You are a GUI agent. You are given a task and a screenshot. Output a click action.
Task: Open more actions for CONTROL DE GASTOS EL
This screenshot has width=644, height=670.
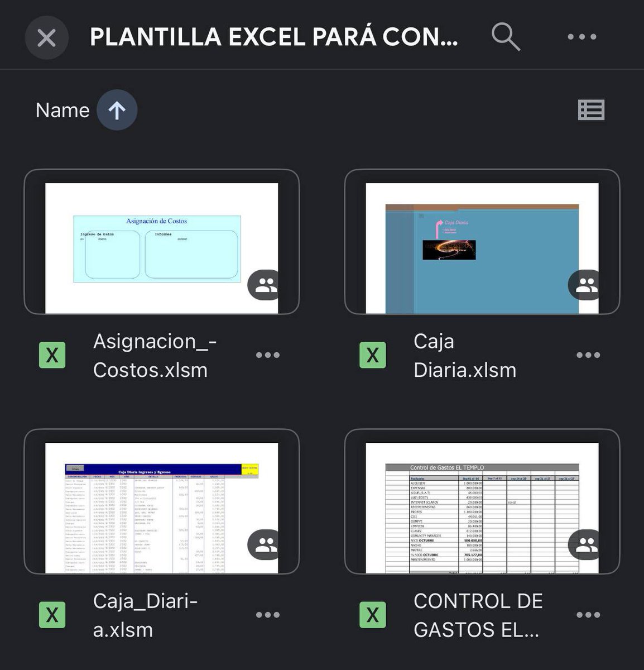(588, 615)
